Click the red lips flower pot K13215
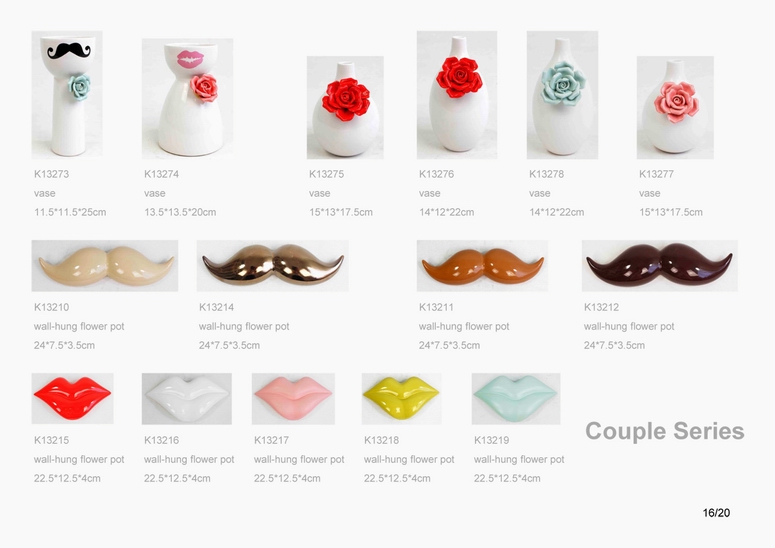 point(73,398)
